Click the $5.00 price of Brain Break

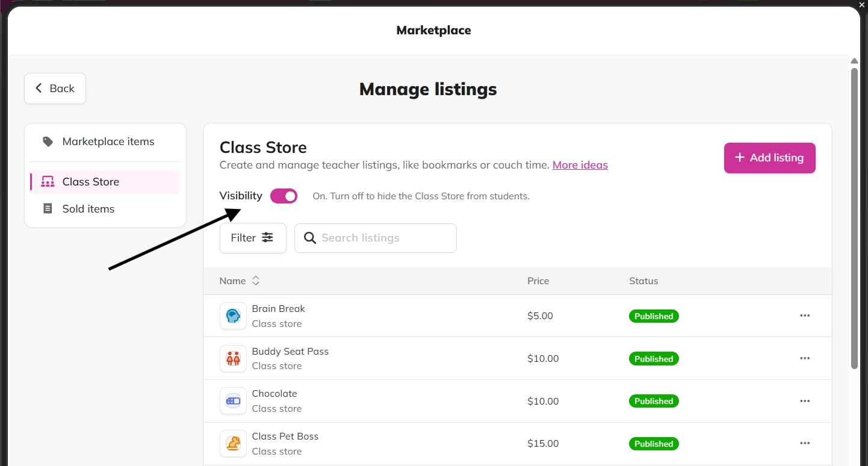pos(540,316)
